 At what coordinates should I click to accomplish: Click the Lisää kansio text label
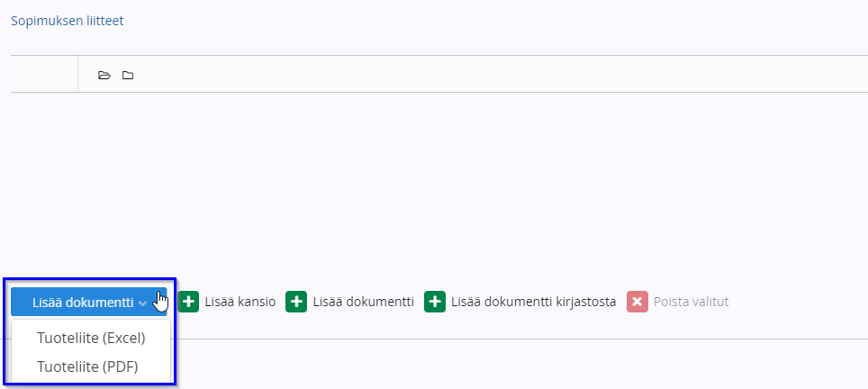click(240, 303)
